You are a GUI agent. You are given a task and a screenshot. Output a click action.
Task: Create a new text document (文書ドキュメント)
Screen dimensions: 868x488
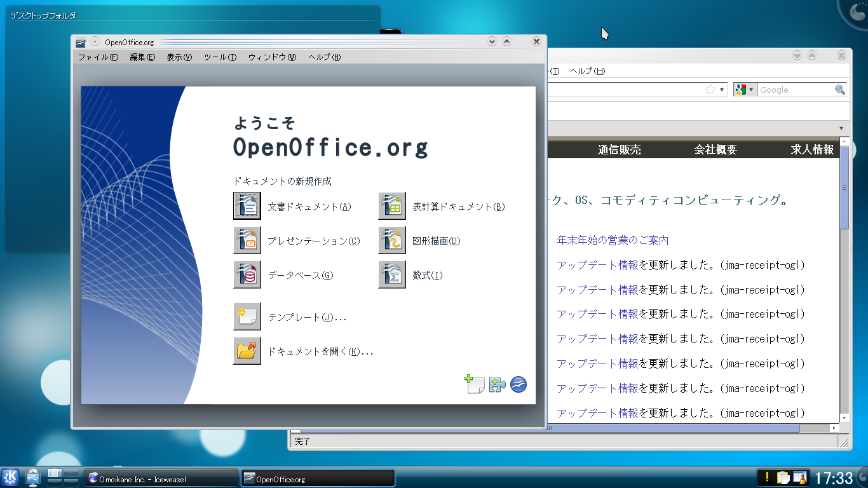247,206
